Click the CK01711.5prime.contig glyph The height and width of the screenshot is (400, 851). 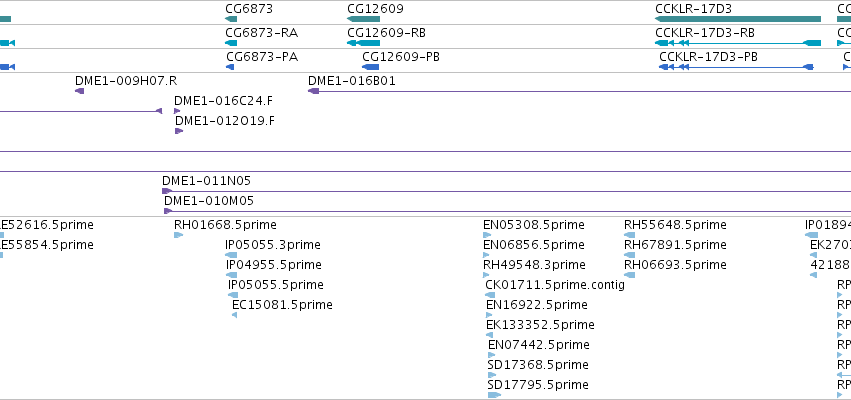click(490, 295)
